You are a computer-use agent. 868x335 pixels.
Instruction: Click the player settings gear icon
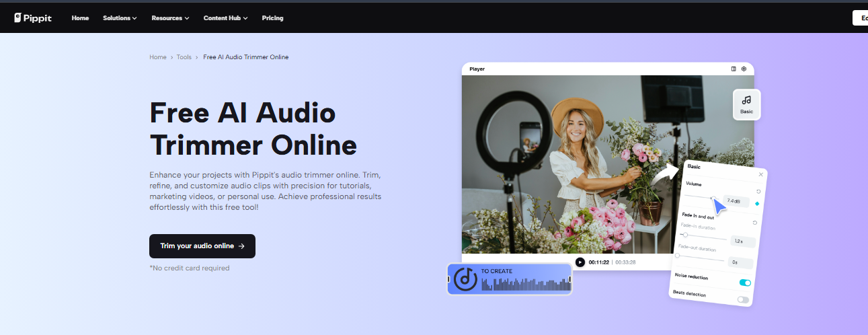[744, 69]
